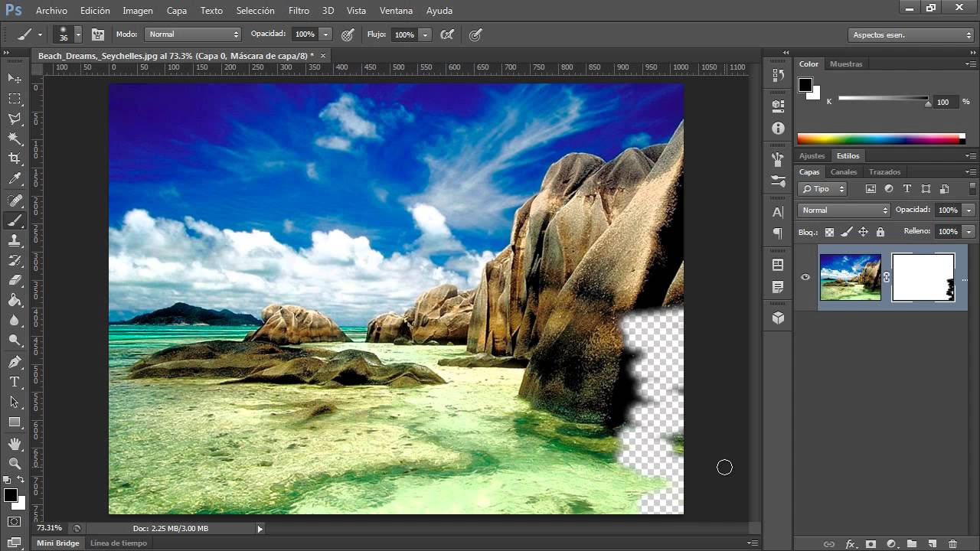This screenshot has height=551, width=980.
Task: Open the Imagen menu
Action: click(x=138, y=11)
